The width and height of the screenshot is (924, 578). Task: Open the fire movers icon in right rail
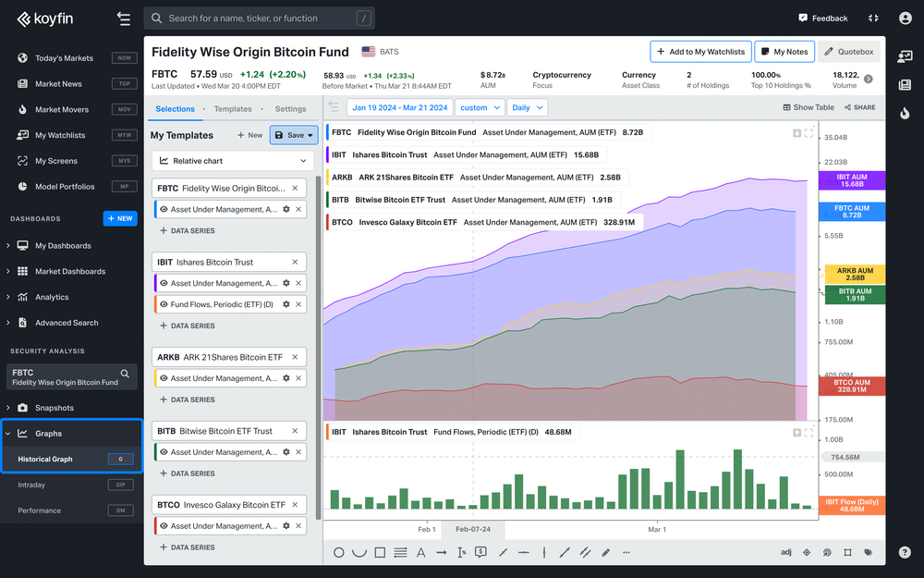(x=905, y=113)
